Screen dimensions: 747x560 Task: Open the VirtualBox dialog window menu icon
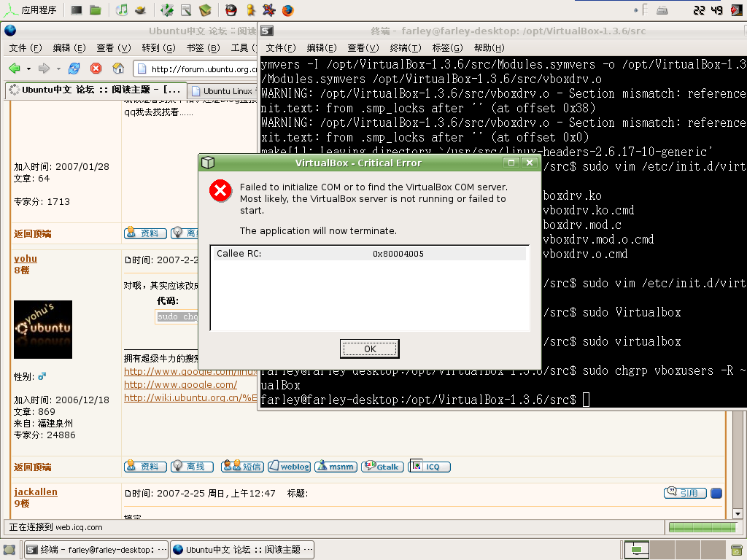[208, 163]
